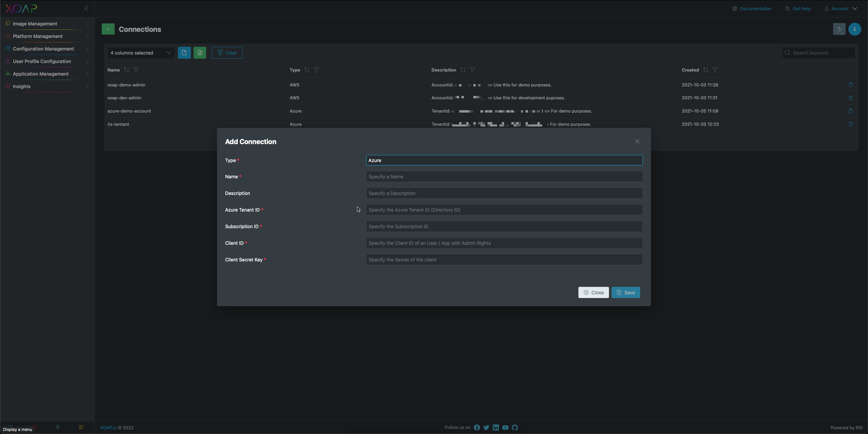
Task: Open the Documentation link
Action: click(752, 8)
